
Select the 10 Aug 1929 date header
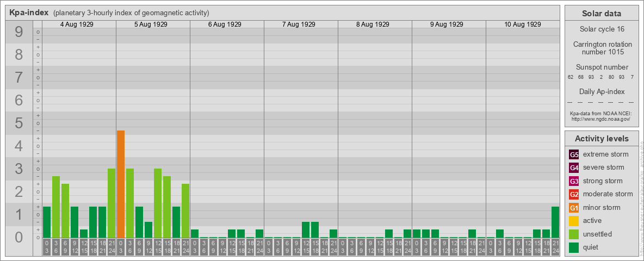[522, 24]
